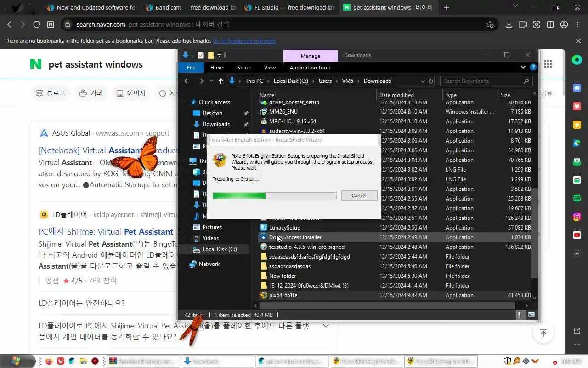
Task: Open Instagram from the browser sidebar
Action: click(577, 217)
